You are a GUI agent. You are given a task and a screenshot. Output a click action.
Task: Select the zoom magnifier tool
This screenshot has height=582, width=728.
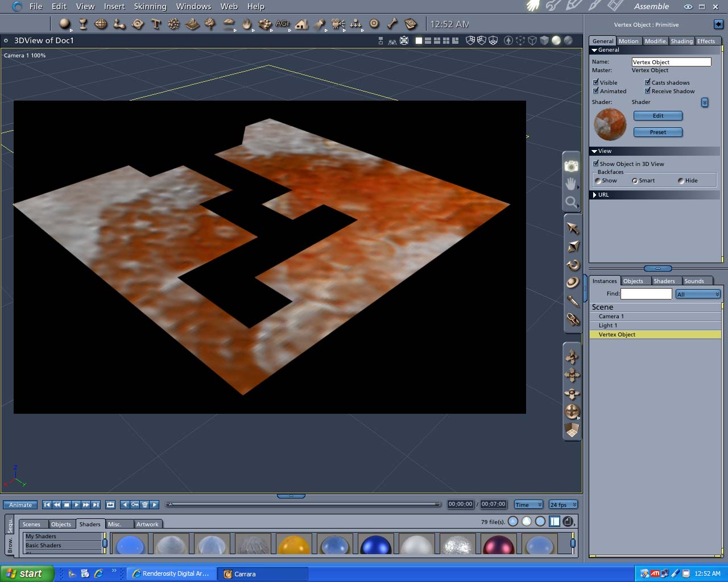click(x=571, y=202)
